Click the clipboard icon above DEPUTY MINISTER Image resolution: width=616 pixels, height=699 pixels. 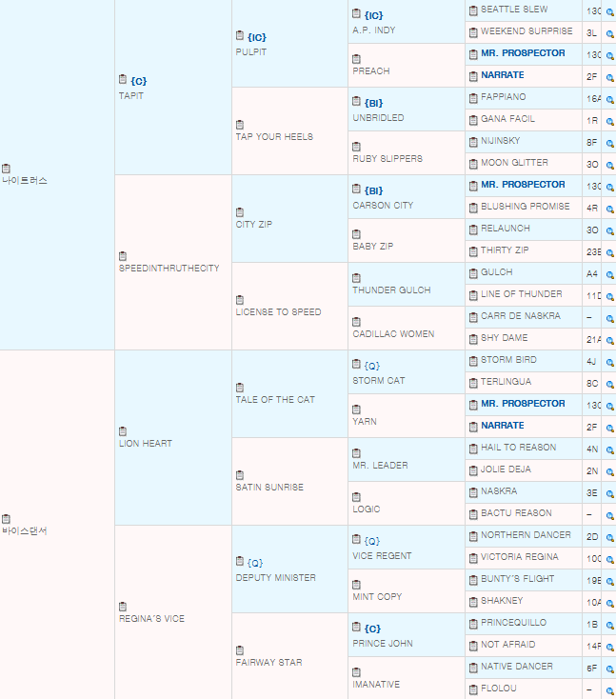[x=240, y=561]
